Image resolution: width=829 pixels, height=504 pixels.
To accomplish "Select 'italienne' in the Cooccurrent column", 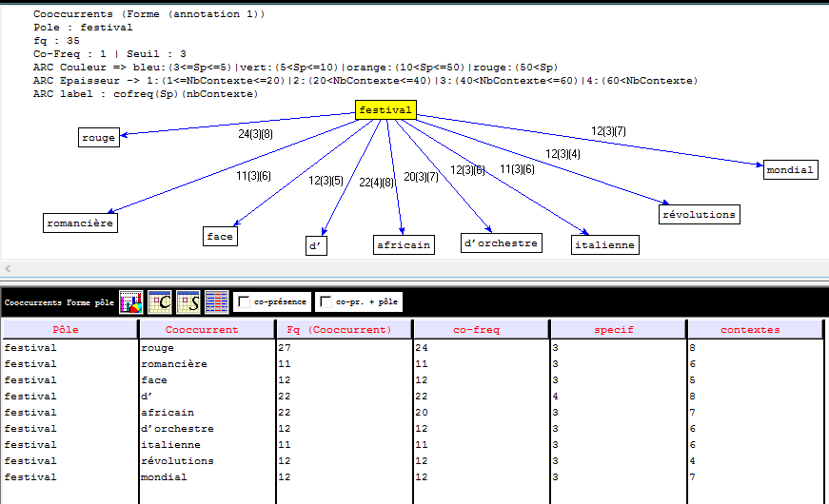I will [x=170, y=445].
